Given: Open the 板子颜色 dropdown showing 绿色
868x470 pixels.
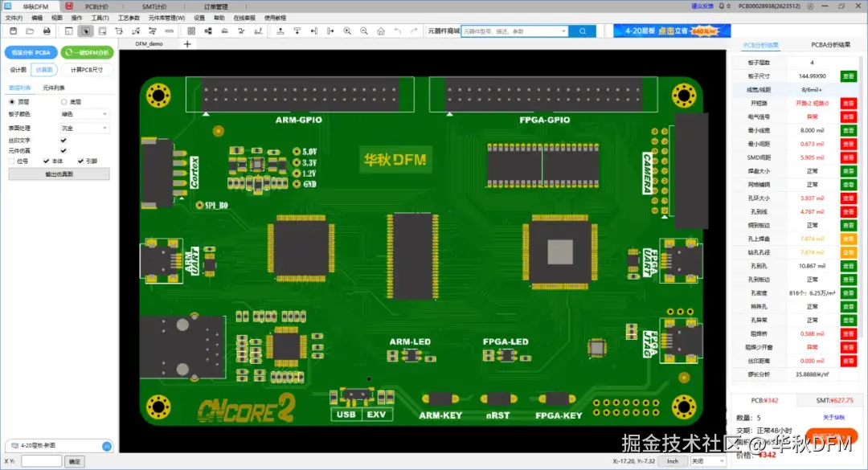Looking at the screenshot, I should coord(84,114).
